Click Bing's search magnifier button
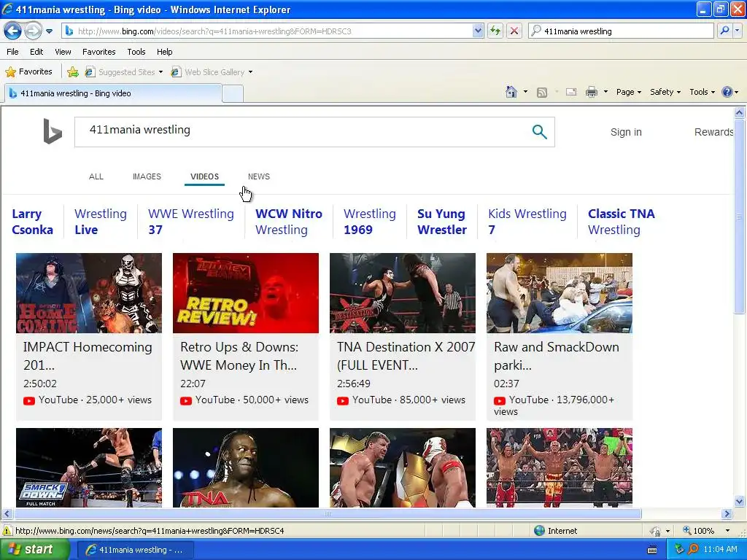Viewport: 747px width, 560px height. 539,132
